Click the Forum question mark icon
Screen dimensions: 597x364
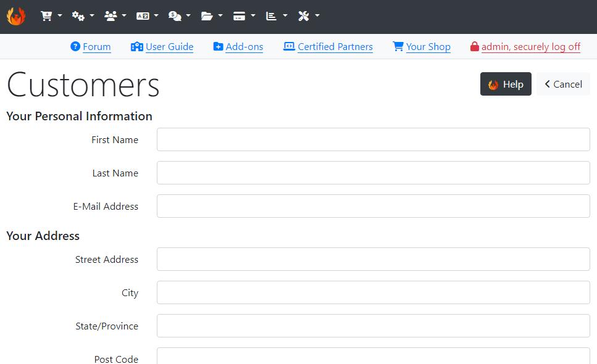(x=75, y=46)
